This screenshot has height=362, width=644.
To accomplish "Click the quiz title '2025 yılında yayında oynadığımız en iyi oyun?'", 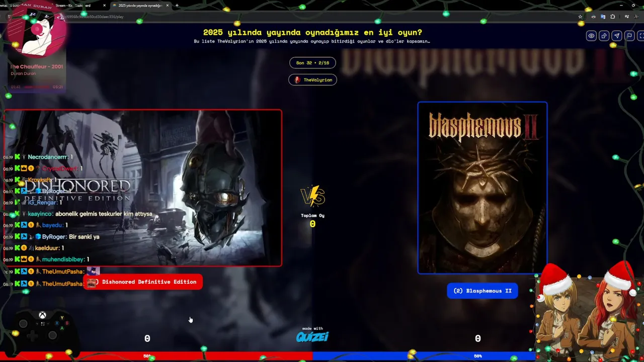I will point(312,32).
